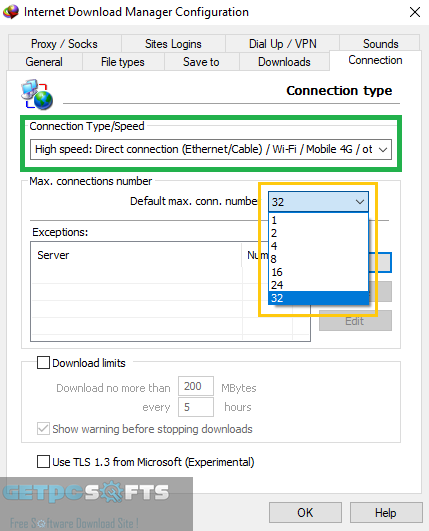Pick 24 connections from the open list

click(x=318, y=285)
